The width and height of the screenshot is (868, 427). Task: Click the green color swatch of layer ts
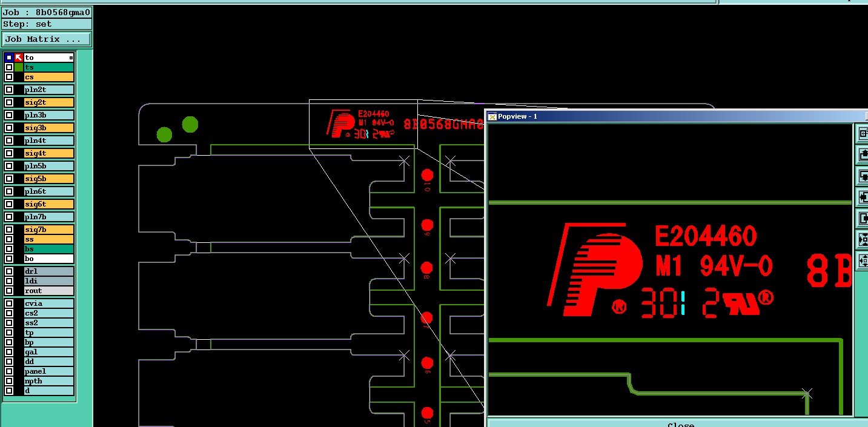19,67
